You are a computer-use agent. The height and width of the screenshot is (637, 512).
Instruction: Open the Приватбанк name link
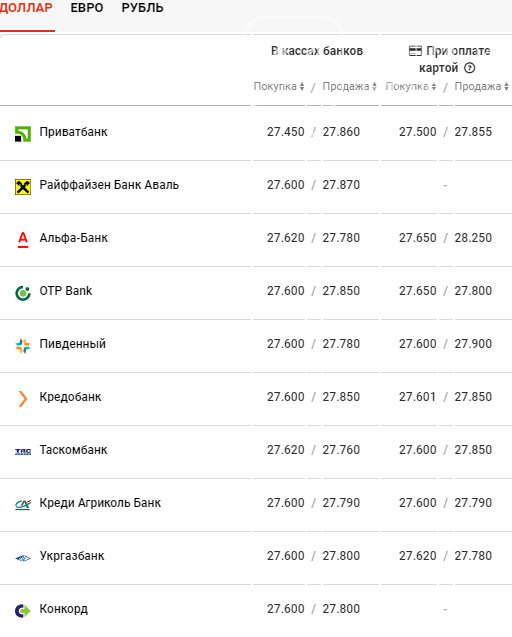tap(74, 132)
